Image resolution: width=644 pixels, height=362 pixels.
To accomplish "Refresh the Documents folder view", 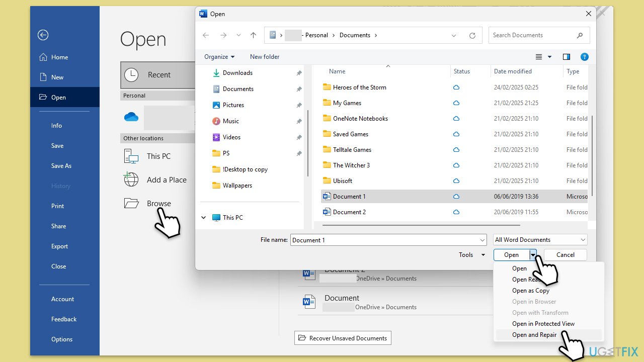I will click(472, 35).
